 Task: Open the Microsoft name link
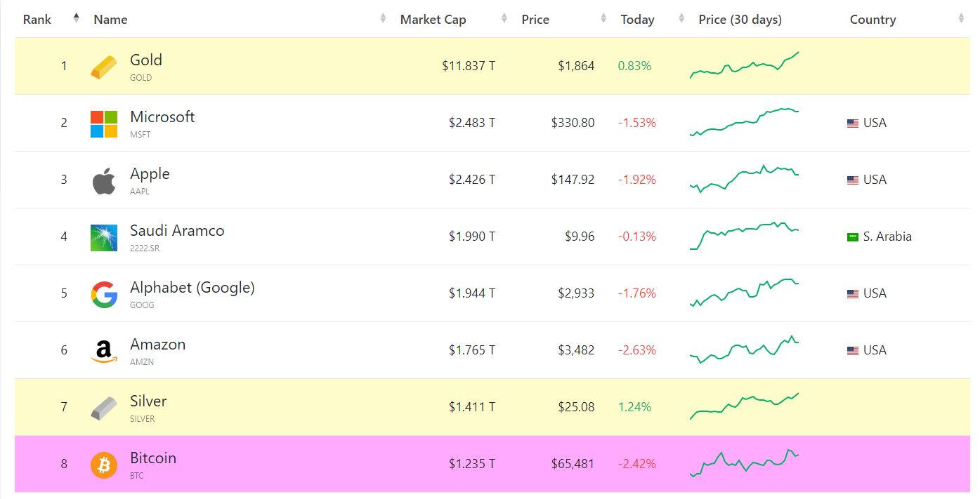coord(162,117)
